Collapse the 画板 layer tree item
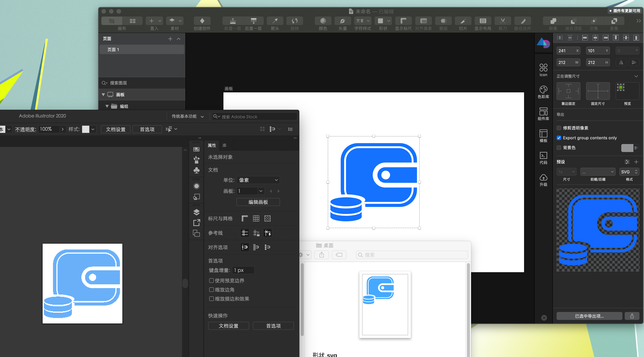 103,95
